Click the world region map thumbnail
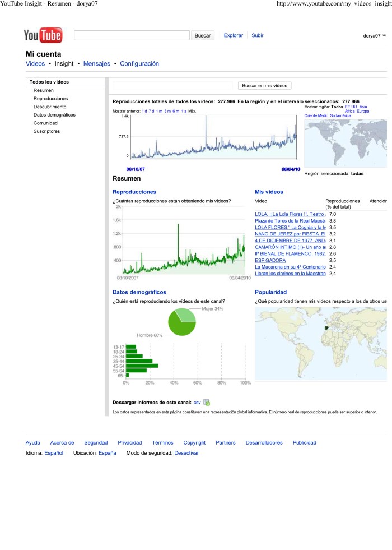The image size is (392, 550). coord(345,143)
